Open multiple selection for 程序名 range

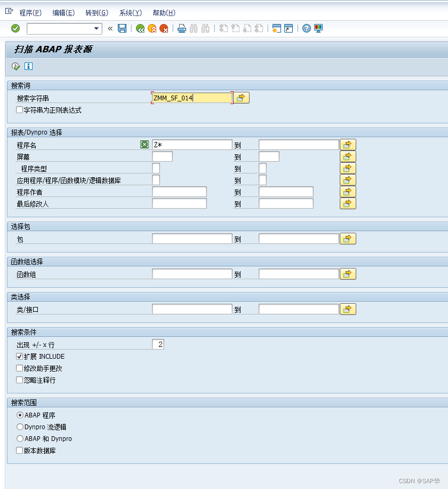pos(348,144)
